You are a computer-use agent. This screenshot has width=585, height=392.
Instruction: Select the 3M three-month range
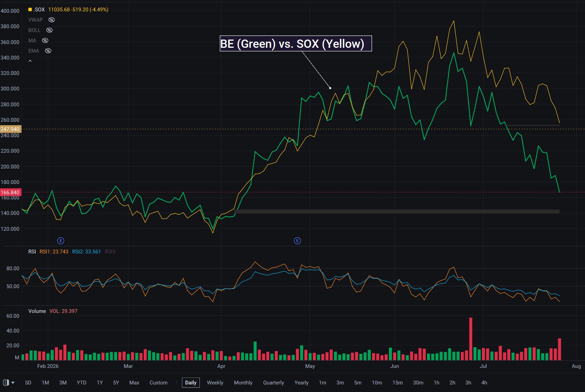click(x=63, y=382)
